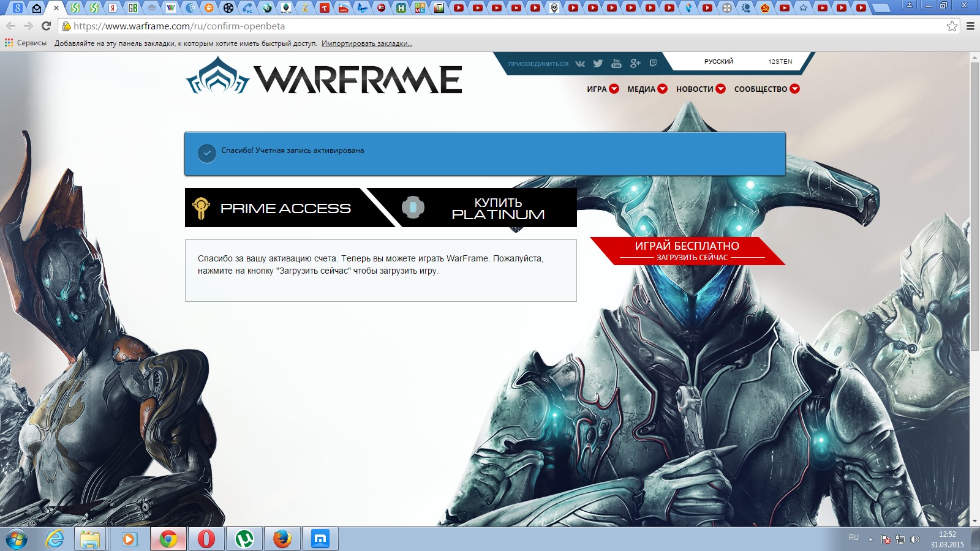Bookmark this page with the star icon
980x551 pixels.
952,26
